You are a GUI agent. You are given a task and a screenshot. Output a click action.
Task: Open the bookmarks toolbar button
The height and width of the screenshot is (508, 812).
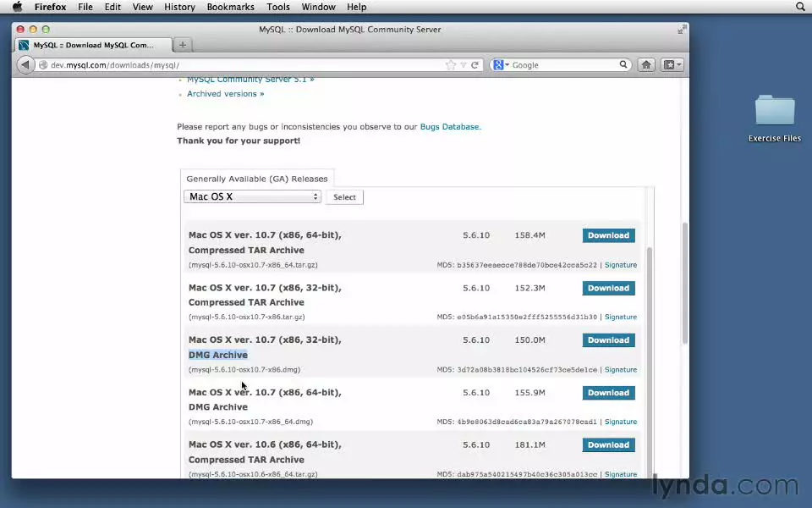[672, 65]
